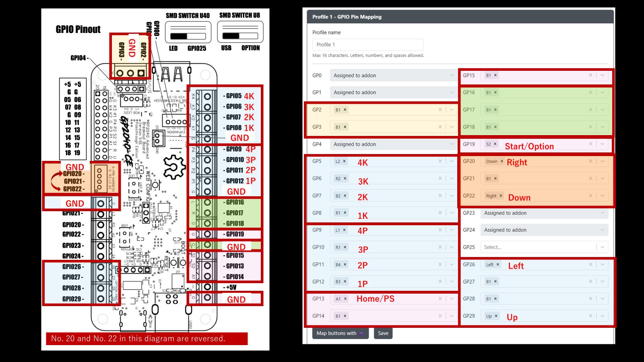
Task: Click the Map buttons with button
Action: click(x=340, y=333)
